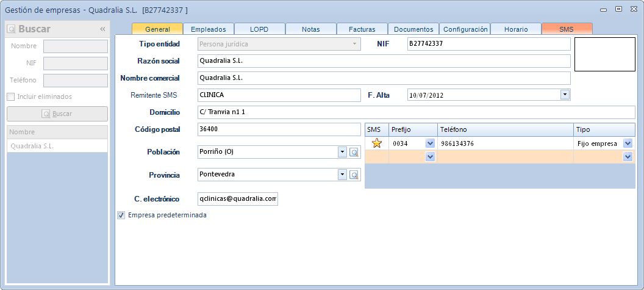Click the Teléfono column header in phone grid
The image size is (644, 290).
[x=505, y=129]
